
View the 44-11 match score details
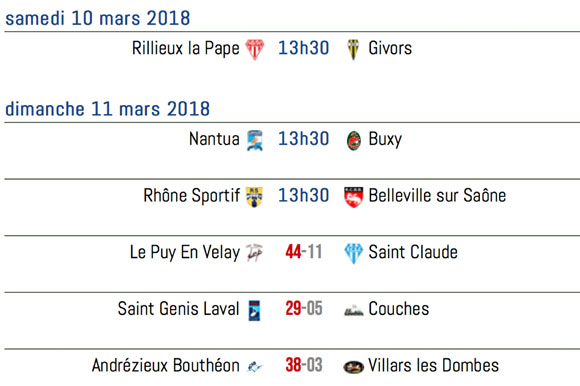[x=304, y=252]
